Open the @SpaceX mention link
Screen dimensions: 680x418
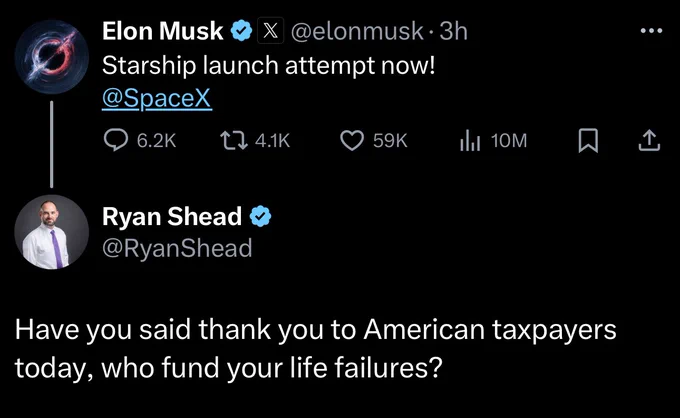point(157,98)
